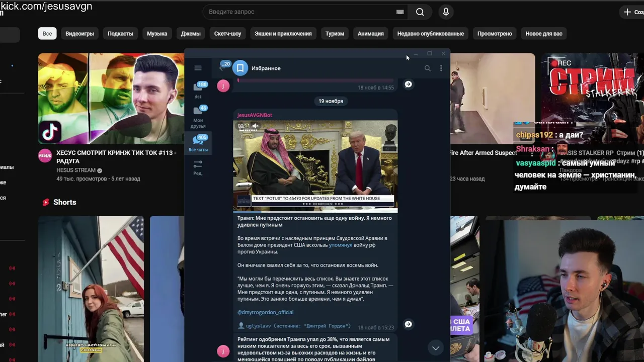Click the text '49 тыс. просмотров • 5 лет назад'

(x=98, y=179)
